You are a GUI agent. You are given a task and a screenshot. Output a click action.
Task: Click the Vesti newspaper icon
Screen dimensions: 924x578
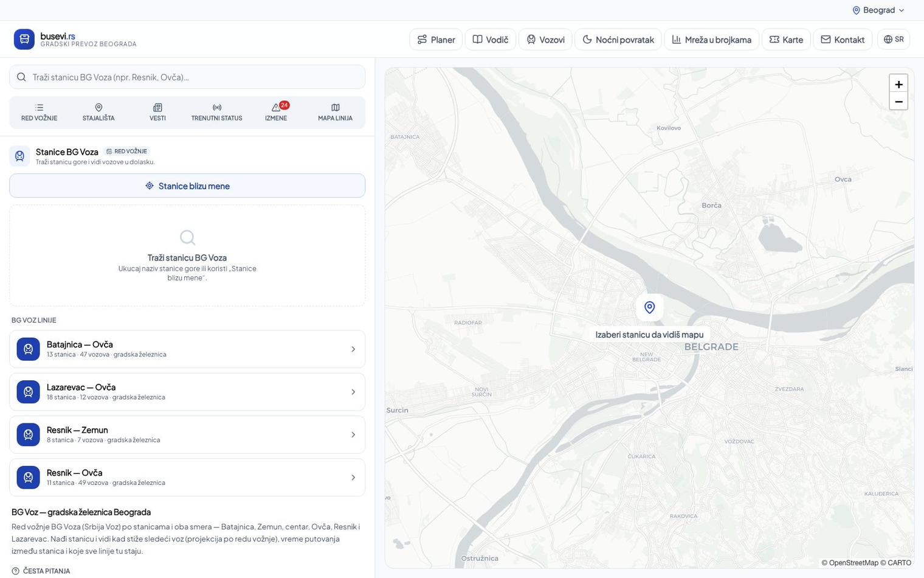coord(157,108)
